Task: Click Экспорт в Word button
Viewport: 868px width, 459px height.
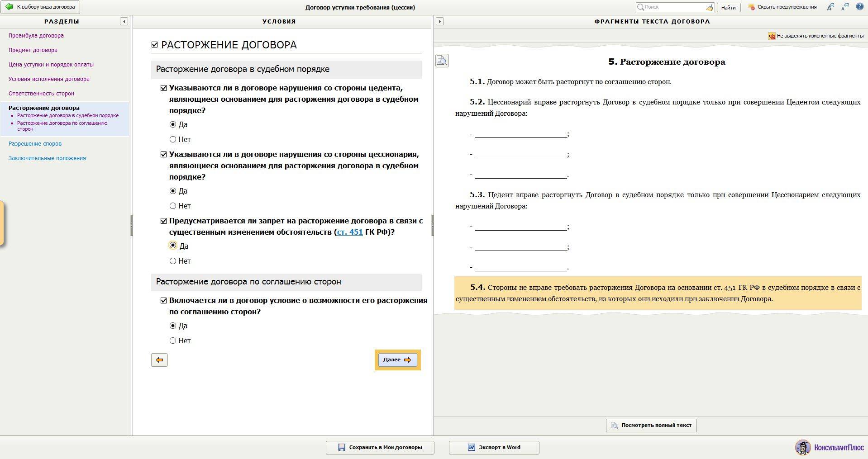Action: [x=494, y=447]
